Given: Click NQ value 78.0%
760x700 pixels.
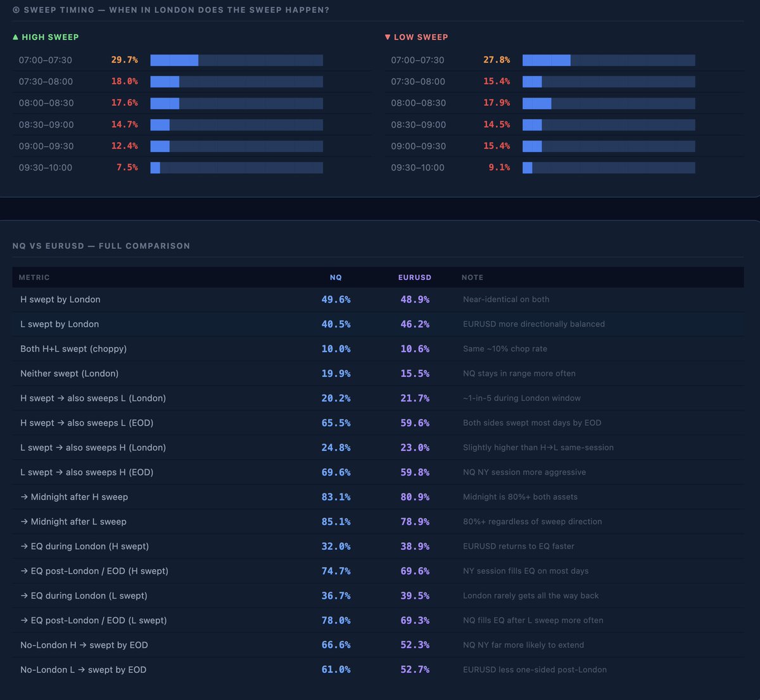Looking at the screenshot, I should (336, 621).
